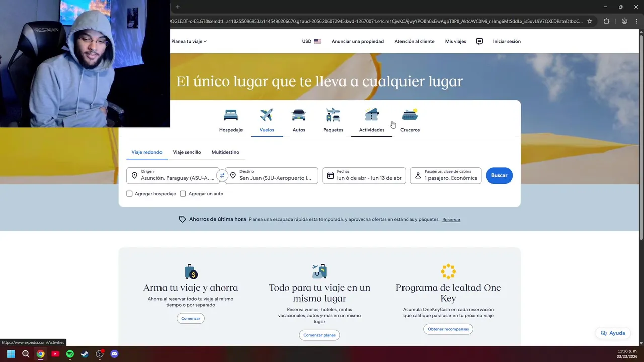Click the luggage and plane icon above Todo para tu viaje

tap(319, 271)
